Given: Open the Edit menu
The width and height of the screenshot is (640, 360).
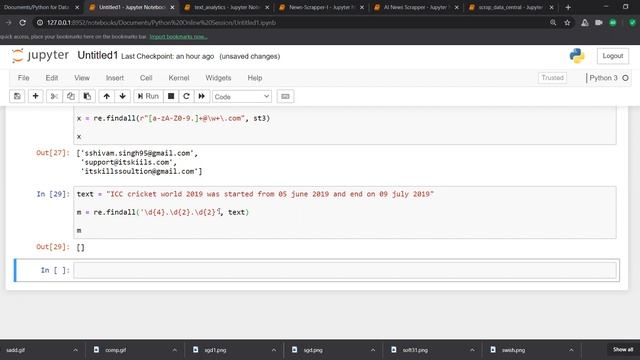Looking at the screenshot, I should 51,78.
